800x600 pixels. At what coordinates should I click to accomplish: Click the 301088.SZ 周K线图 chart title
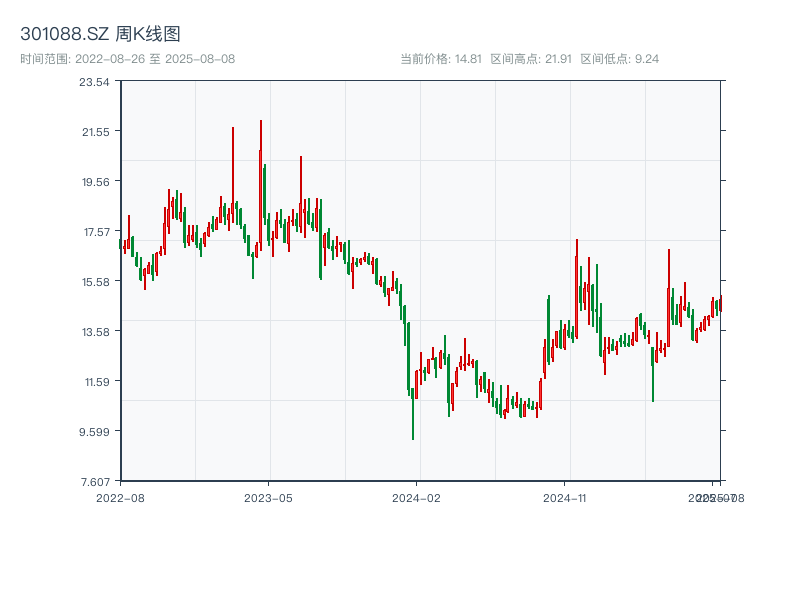(100, 34)
